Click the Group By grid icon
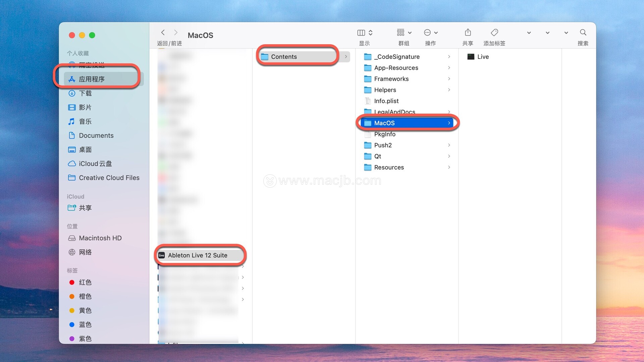The height and width of the screenshot is (362, 644). (400, 33)
